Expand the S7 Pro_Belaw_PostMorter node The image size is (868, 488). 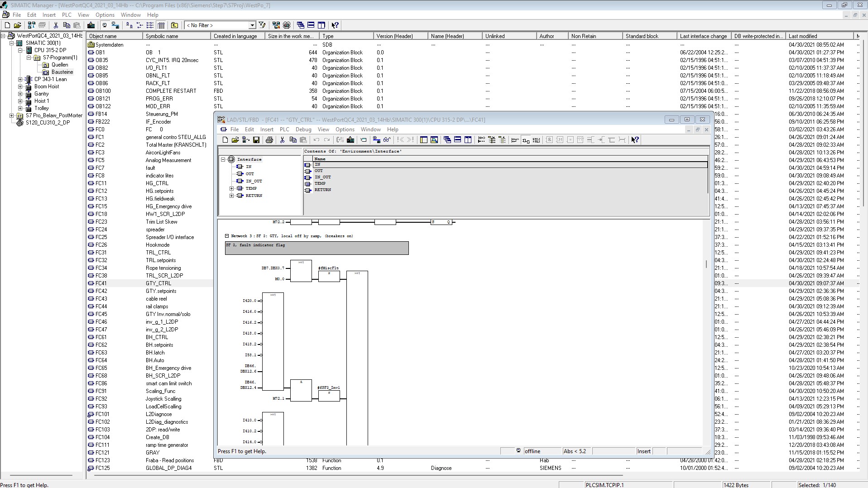coord(11,115)
